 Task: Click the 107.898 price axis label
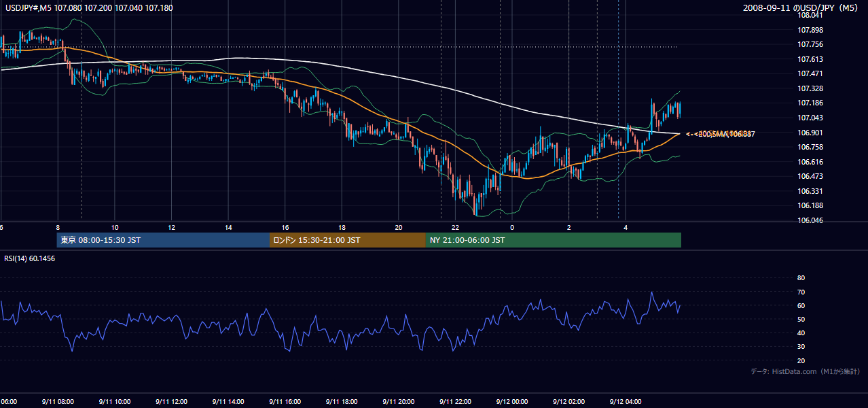pos(810,30)
